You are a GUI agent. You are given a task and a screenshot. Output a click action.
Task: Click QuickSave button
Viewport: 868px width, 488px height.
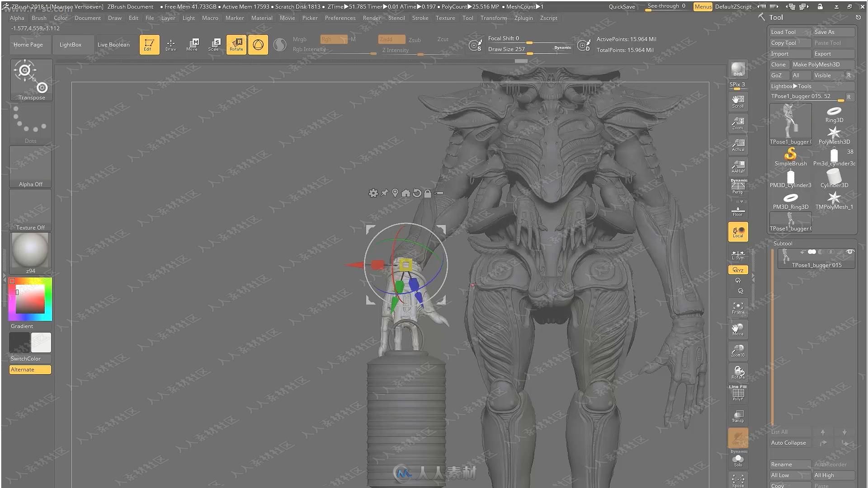point(622,7)
